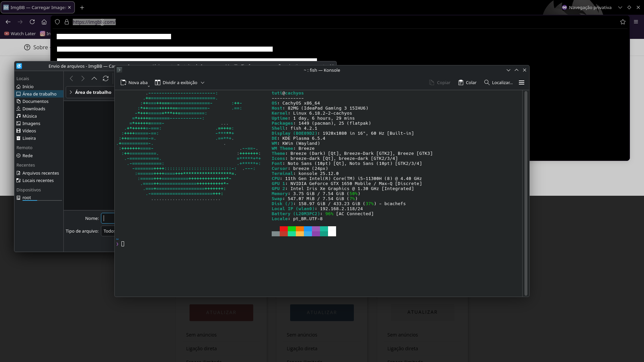The width and height of the screenshot is (644, 362).
Task: Click the Firefox home button
Action: (44, 22)
